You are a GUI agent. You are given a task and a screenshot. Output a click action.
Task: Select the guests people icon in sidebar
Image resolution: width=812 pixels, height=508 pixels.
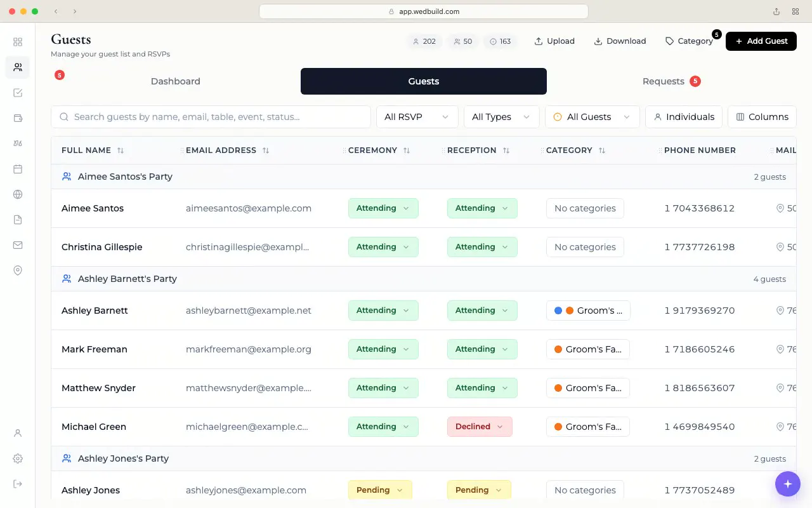[x=18, y=67]
